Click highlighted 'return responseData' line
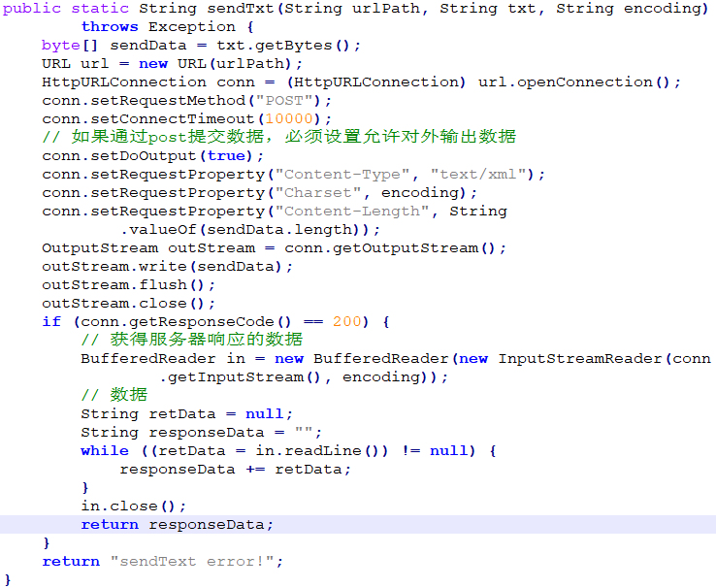 click(x=178, y=525)
